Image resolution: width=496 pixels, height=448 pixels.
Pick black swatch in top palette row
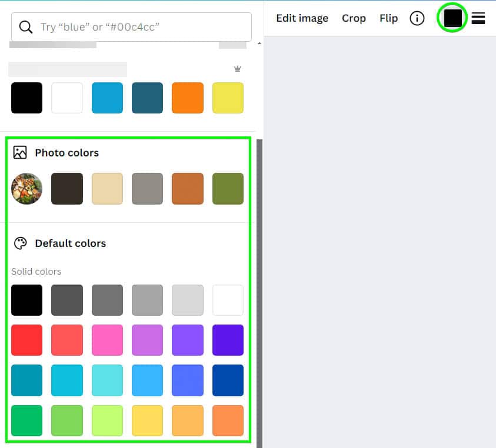pos(26,98)
